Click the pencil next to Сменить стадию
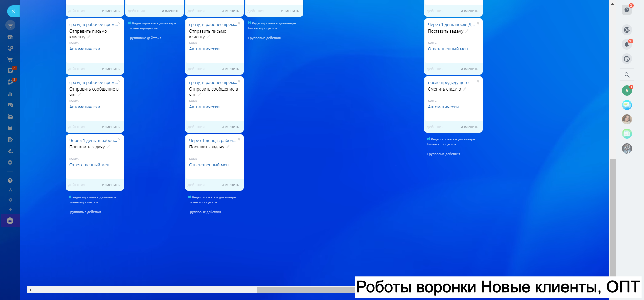 click(465, 89)
